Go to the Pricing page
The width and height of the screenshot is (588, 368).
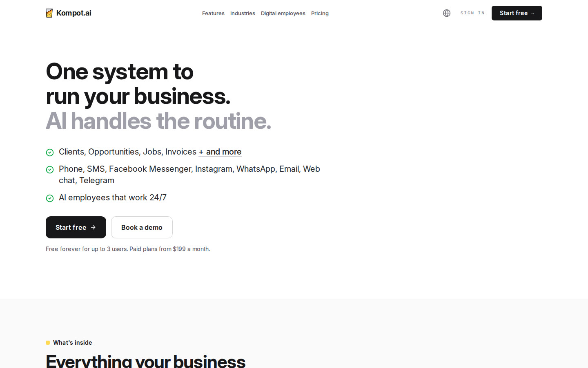click(x=320, y=13)
